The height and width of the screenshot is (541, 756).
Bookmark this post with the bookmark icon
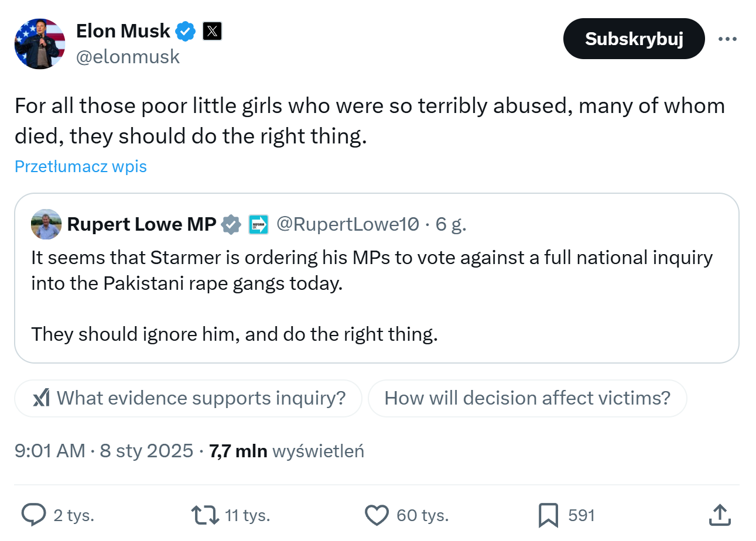[x=548, y=515]
